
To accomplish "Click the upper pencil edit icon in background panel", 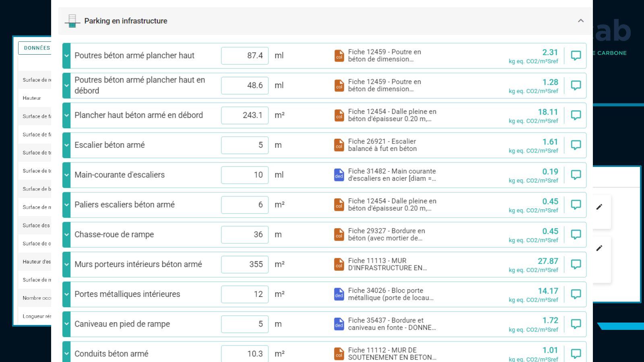I will 599,207.
